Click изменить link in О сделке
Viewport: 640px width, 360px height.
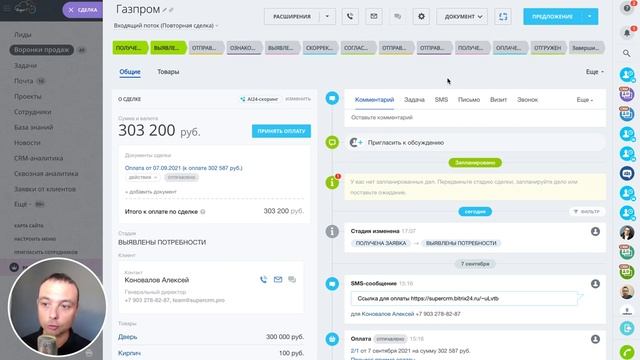[298, 99]
